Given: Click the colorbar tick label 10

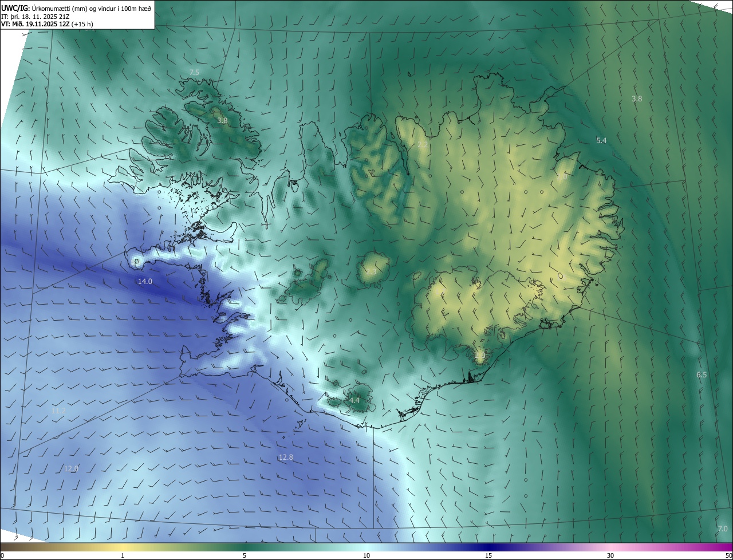Looking at the screenshot, I should click(366, 555).
